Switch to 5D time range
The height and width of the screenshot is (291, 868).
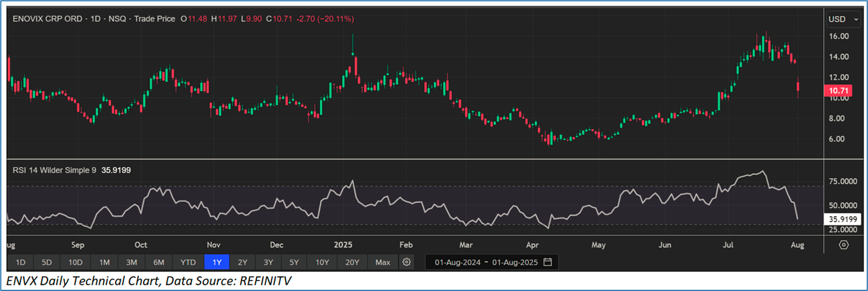tap(47, 263)
